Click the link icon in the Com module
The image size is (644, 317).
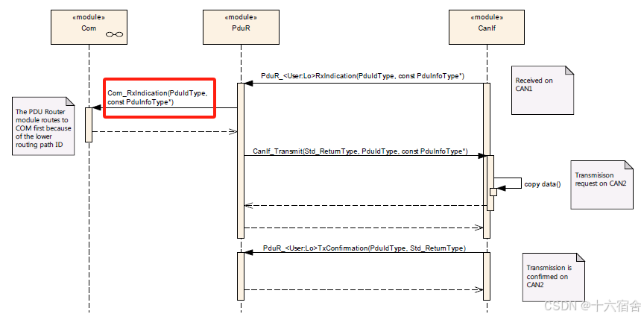pyautogui.click(x=114, y=34)
